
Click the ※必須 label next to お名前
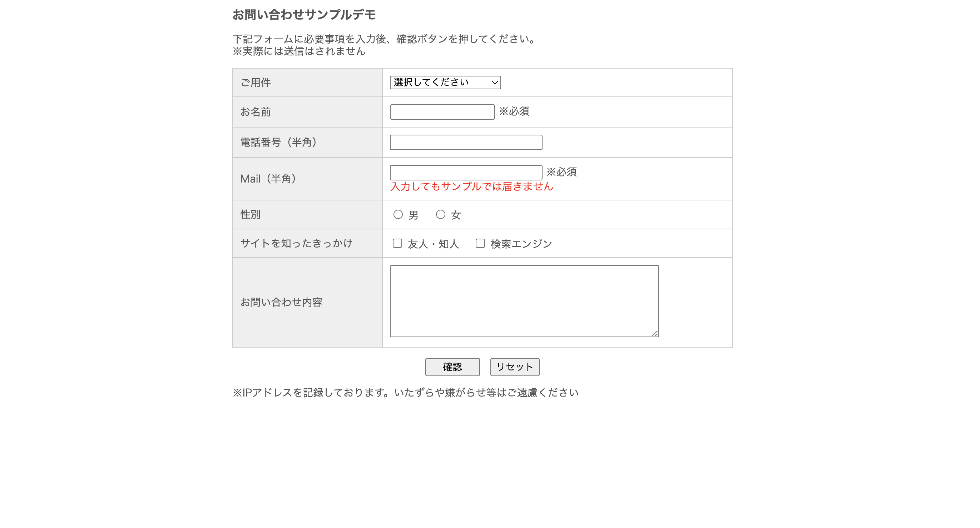515,111
